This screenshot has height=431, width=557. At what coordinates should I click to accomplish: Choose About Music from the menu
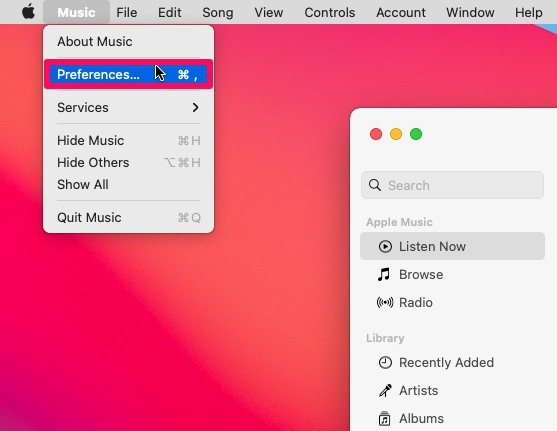pos(128,42)
